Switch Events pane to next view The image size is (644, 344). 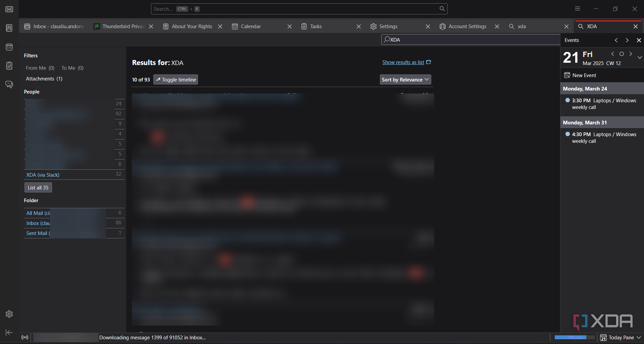pyautogui.click(x=627, y=40)
